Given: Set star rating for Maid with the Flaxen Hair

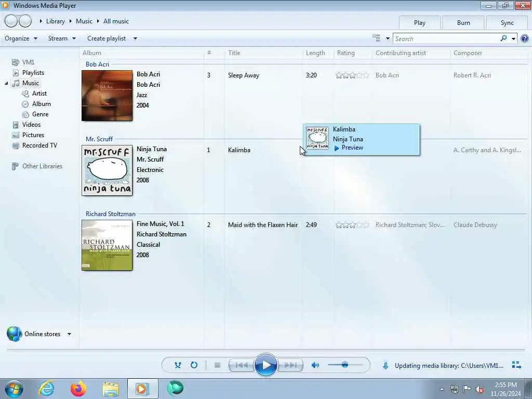Looking at the screenshot, I should (x=353, y=225).
